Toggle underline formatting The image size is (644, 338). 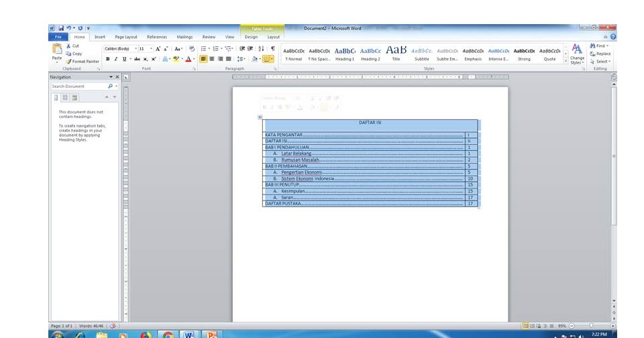tap(124, 59)
